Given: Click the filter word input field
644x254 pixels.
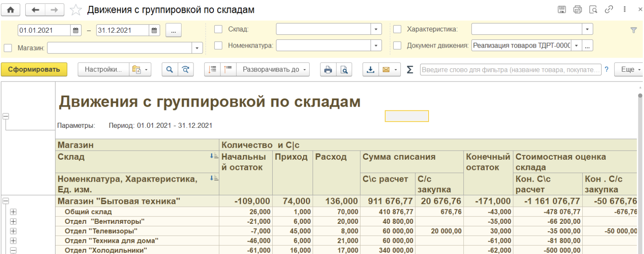Looking at the screenshot, I should (x=510, y=70).
